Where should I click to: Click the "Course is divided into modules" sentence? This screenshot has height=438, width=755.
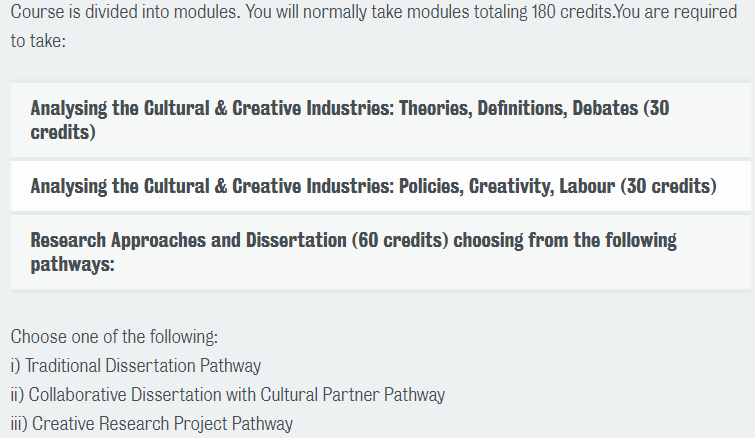pos(125,12)
